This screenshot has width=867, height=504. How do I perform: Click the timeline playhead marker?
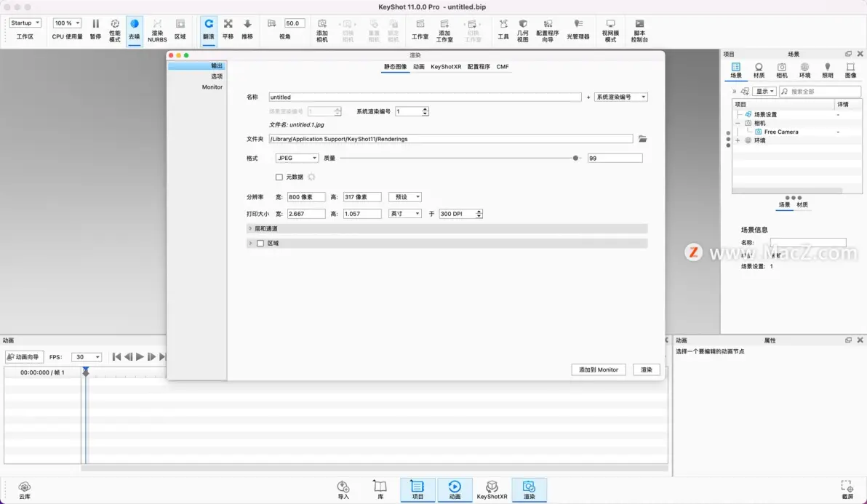(86, 372)
